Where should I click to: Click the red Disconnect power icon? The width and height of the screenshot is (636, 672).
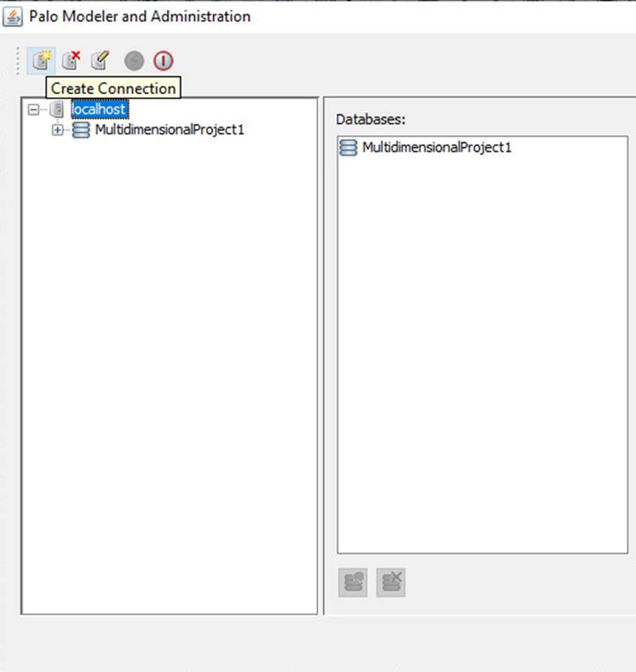pos(163,61)
